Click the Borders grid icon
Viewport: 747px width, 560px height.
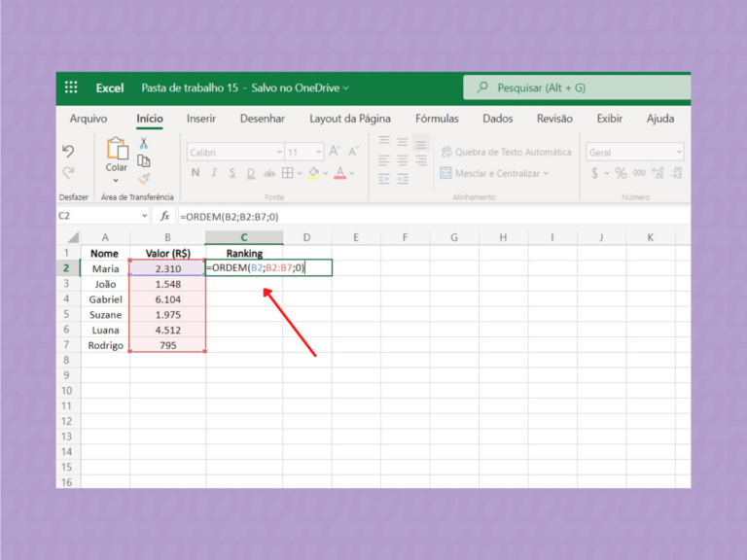[287, 173]
